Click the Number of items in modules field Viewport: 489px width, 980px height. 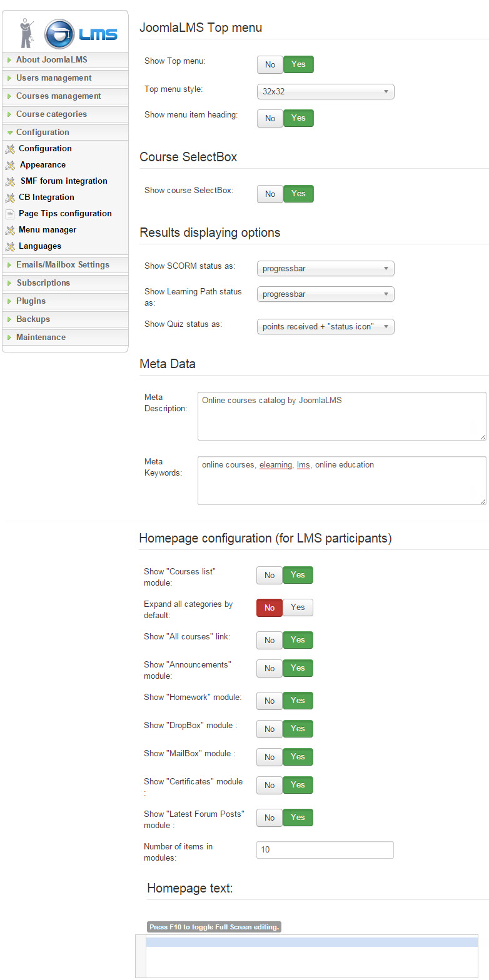pos(325,850)
